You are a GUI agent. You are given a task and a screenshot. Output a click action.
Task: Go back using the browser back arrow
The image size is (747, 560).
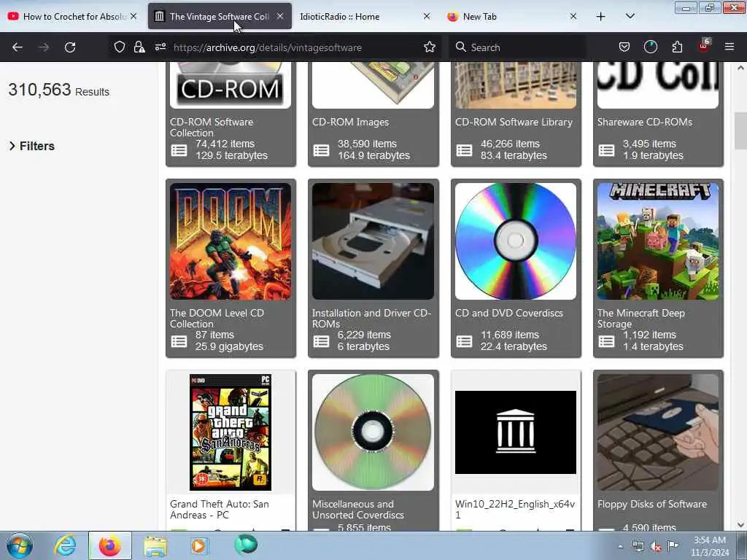tap(18, 47)
